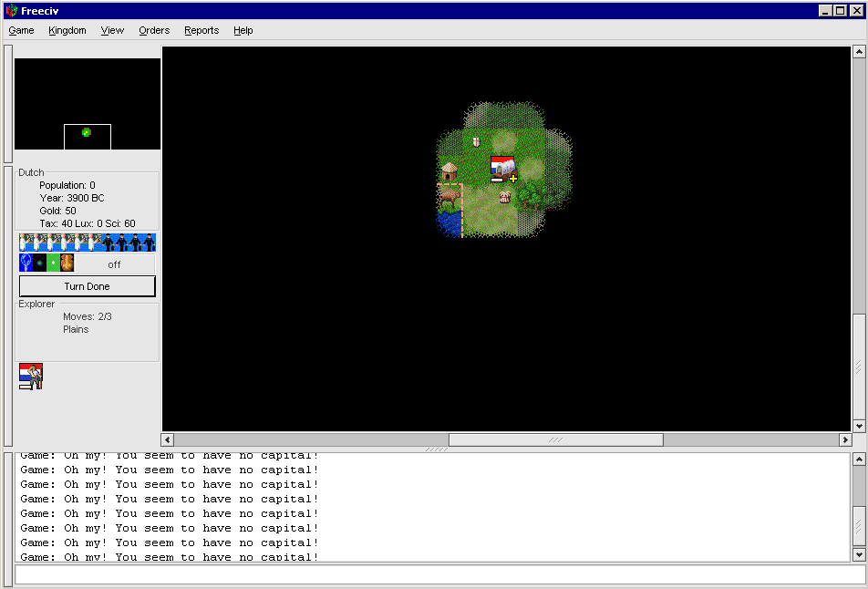The image size is (868, 589).
Task: Click the white shield marker on the map
Action: 476,142
